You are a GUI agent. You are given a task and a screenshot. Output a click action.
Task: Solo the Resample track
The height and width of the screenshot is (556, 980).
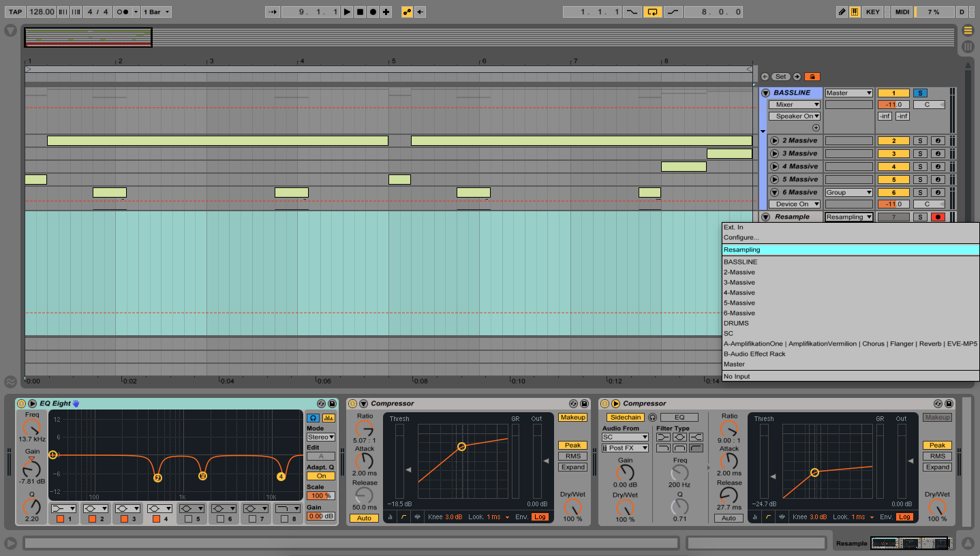point(920,217)
